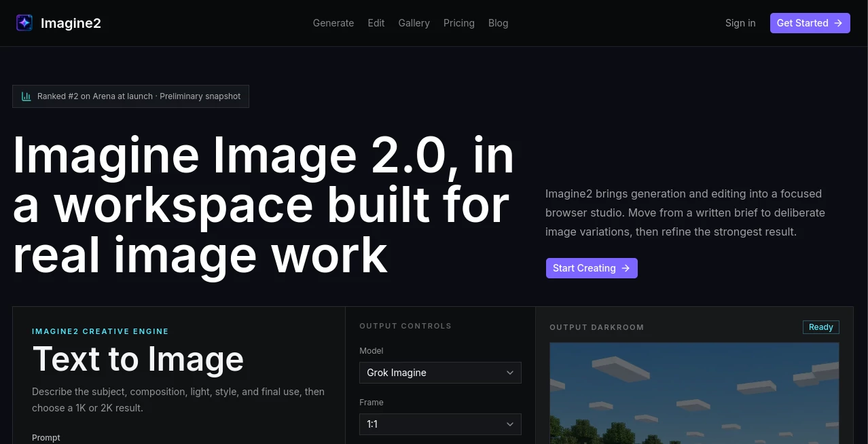Click the Sign in link
The image size is (868, 444).
[x=740, y=23]
